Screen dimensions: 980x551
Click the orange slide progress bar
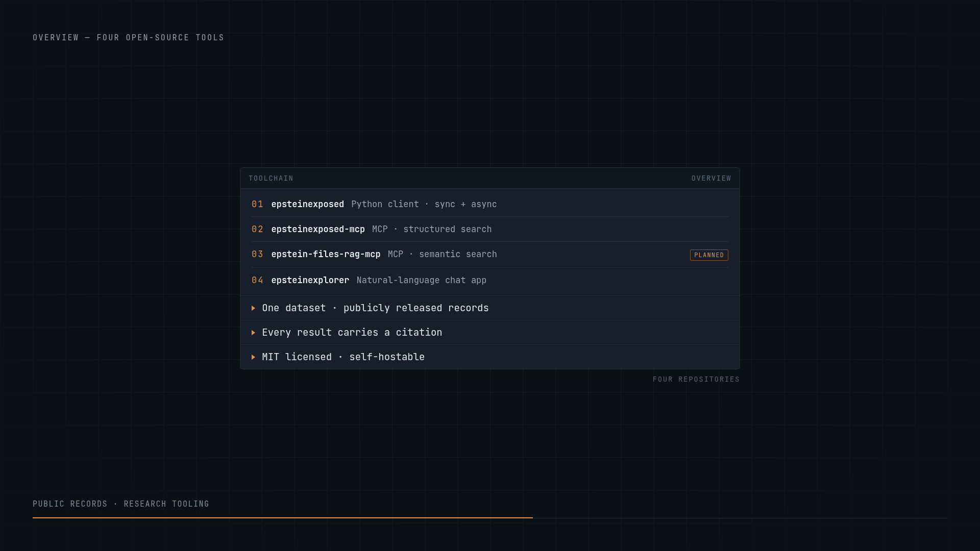click(x=283, y=518)
